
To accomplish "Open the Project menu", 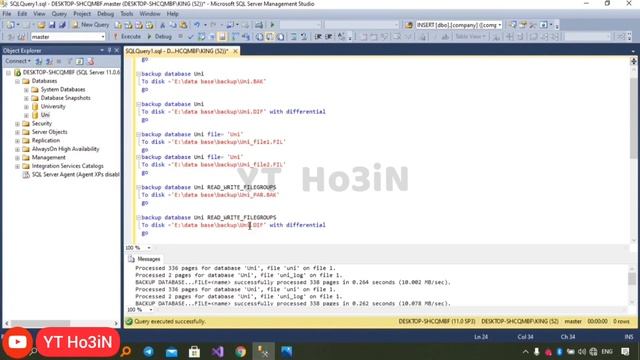I will (x=82, y=14).
